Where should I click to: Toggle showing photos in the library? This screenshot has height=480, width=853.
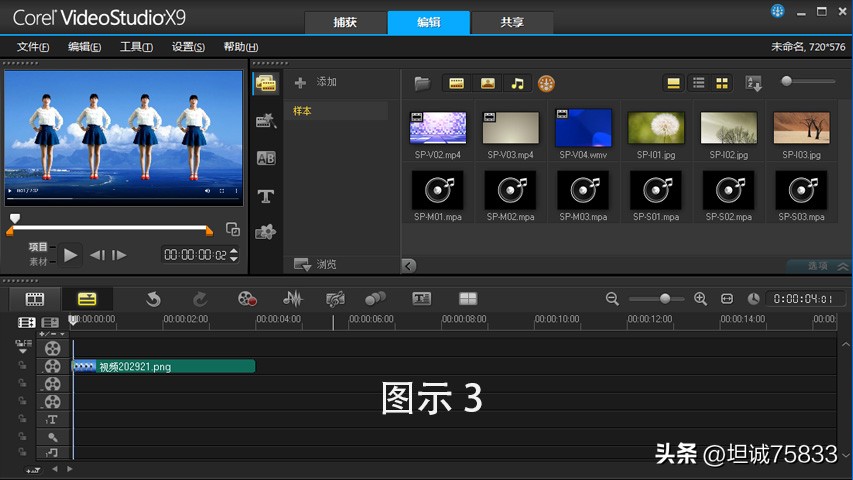[x=487, y=83]
